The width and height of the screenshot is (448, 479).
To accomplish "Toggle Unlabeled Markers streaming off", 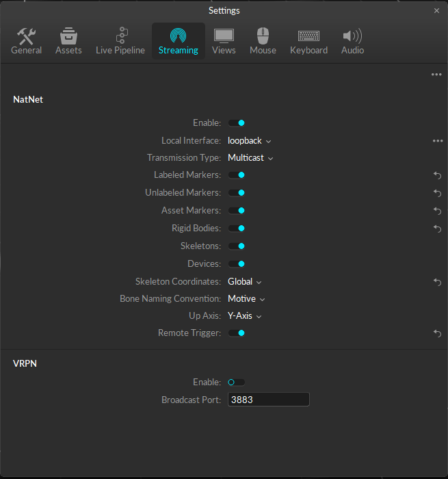I will tap(237, 193).
